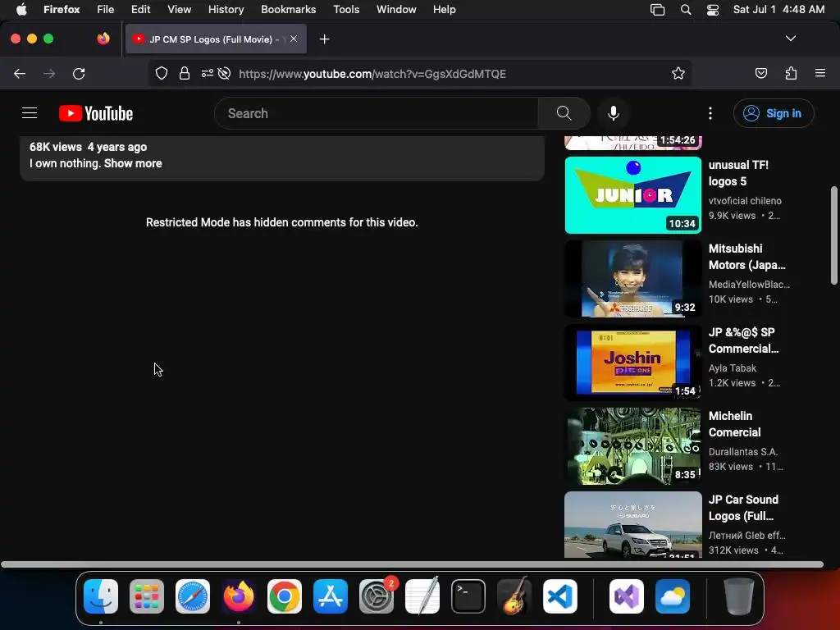Open tracking protection shield icon

[x=162, y=73]
